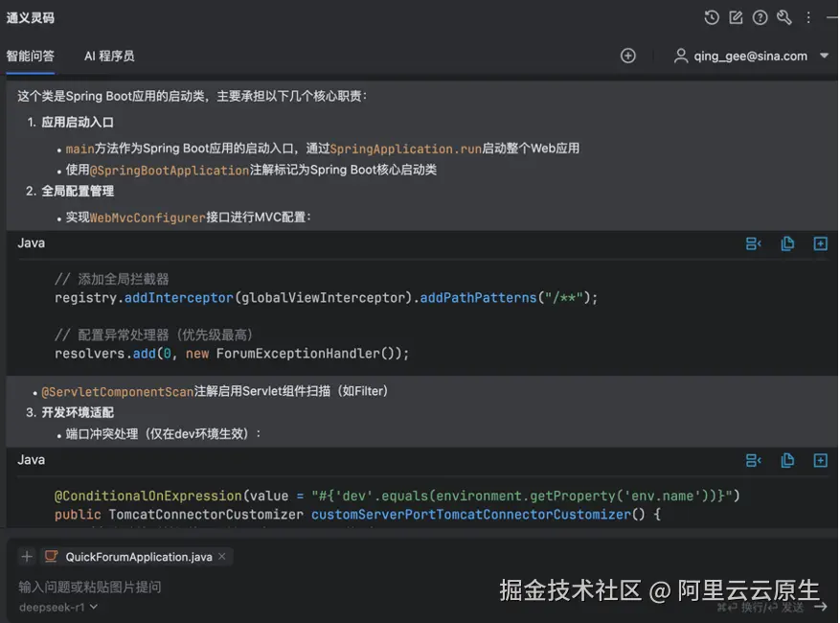Screen dimensions: 840x623
Task: Click the WebMvcConfigurer code reference
Action: [x=148, y=218]
